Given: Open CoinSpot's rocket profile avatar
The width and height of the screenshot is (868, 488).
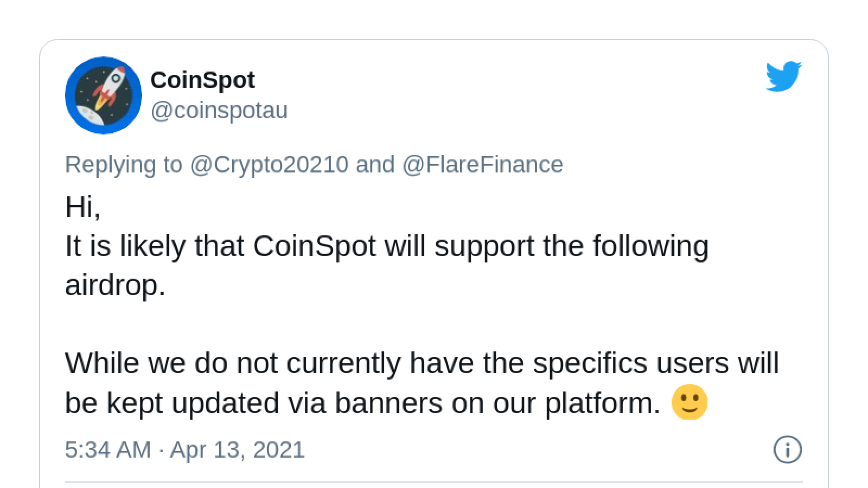Looking at the screenshot, I should (104, 95).
